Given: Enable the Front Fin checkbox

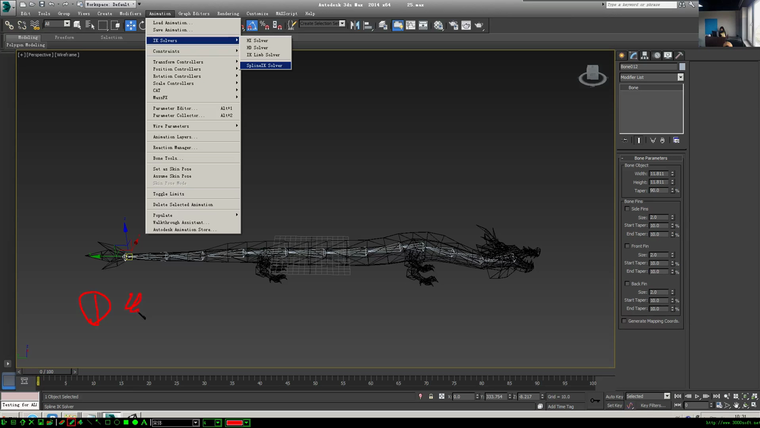Looking at the screenshot, I should click(x=626, y=246).
